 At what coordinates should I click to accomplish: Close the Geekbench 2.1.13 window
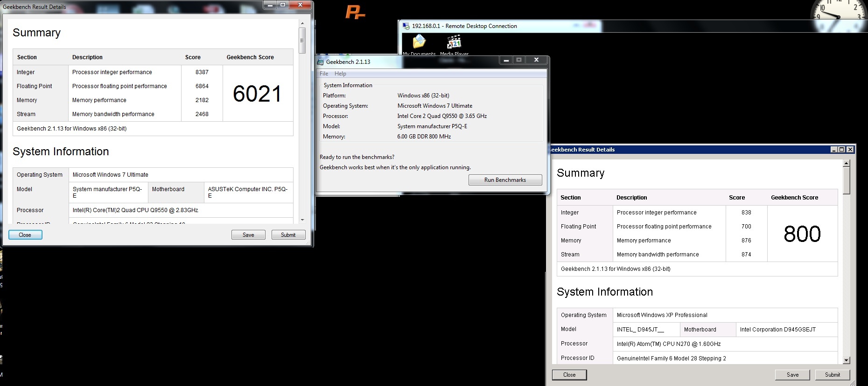tap(537, 60)
